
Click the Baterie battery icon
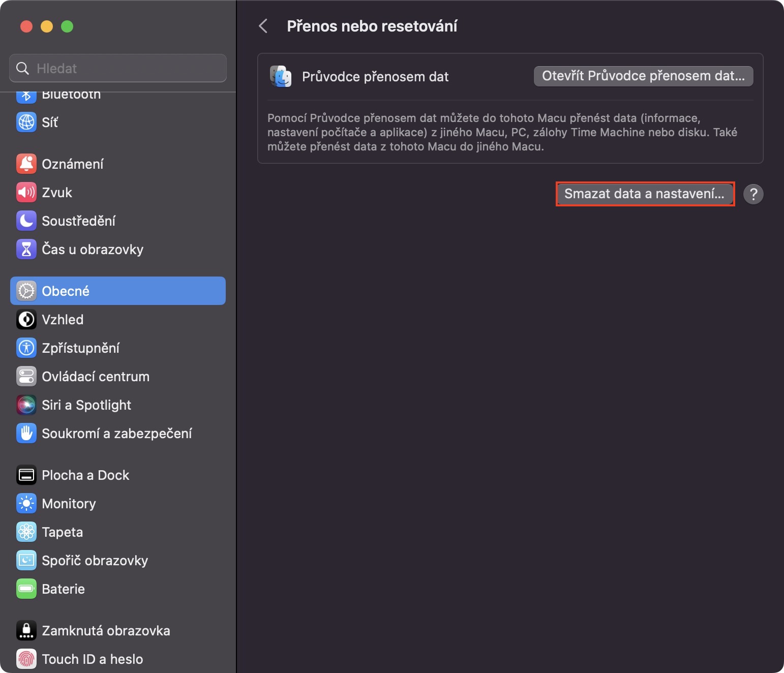[x=26, y=589]
